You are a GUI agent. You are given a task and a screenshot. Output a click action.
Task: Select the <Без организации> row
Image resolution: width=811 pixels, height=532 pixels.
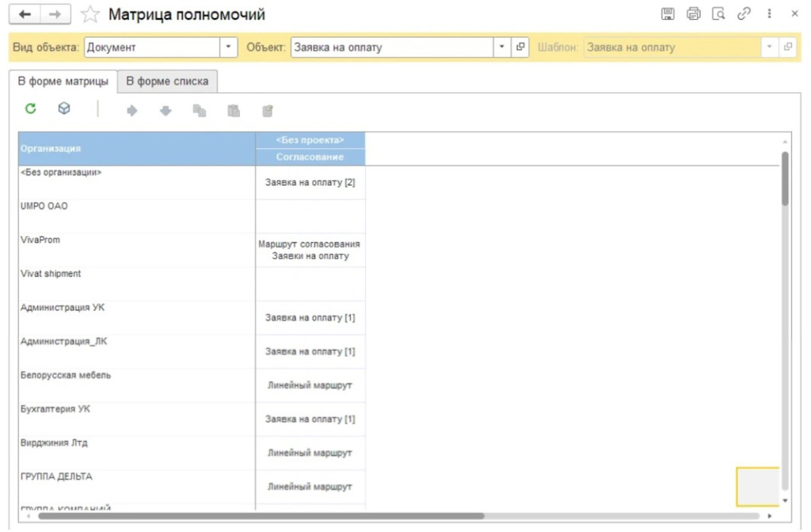click(136, 183)
